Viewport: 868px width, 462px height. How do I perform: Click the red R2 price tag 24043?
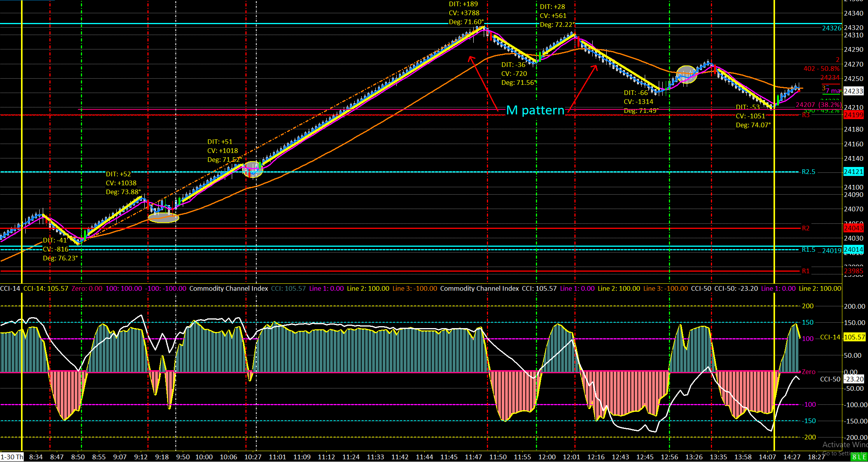click(853, 228)
